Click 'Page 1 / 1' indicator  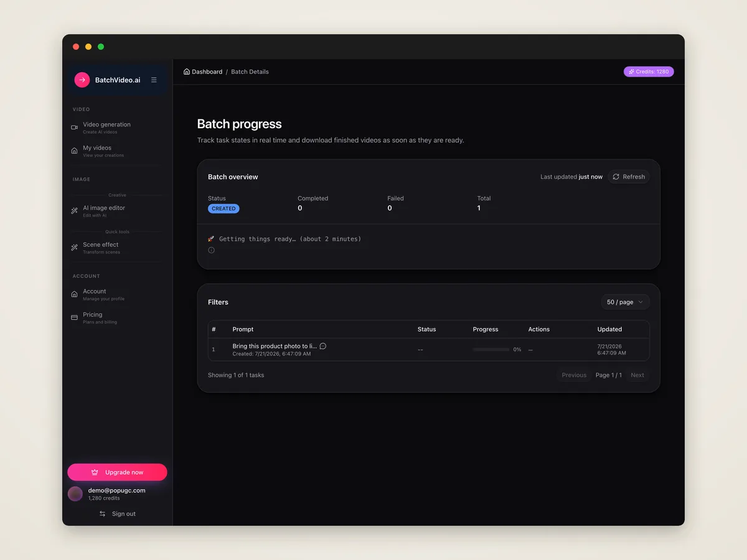pos(609,375)
